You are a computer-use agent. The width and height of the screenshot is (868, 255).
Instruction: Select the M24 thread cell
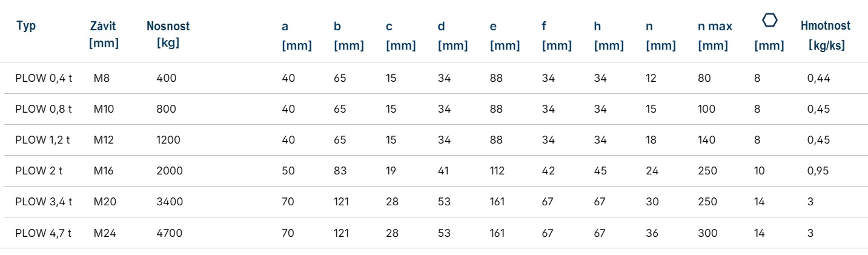(104, 233)
